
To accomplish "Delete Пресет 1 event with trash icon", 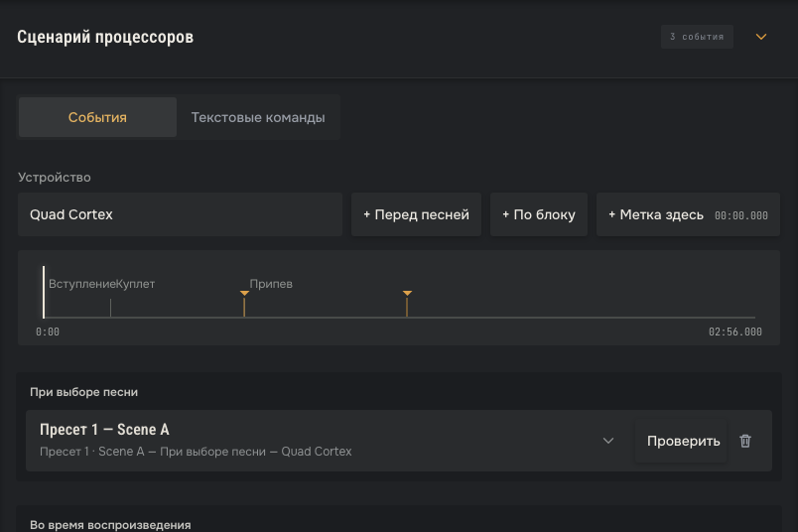I will click(x=745, y=441).
